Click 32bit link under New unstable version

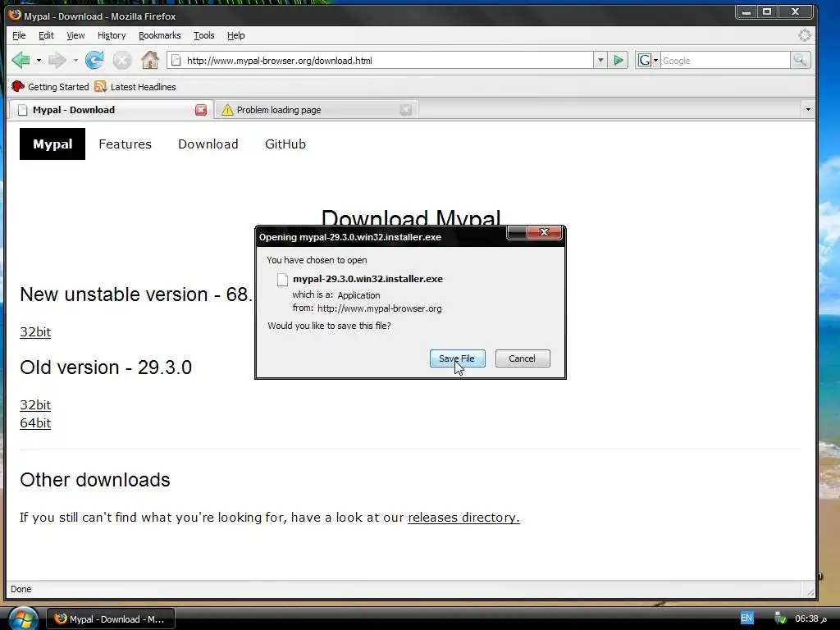click(x=35, y=332)
